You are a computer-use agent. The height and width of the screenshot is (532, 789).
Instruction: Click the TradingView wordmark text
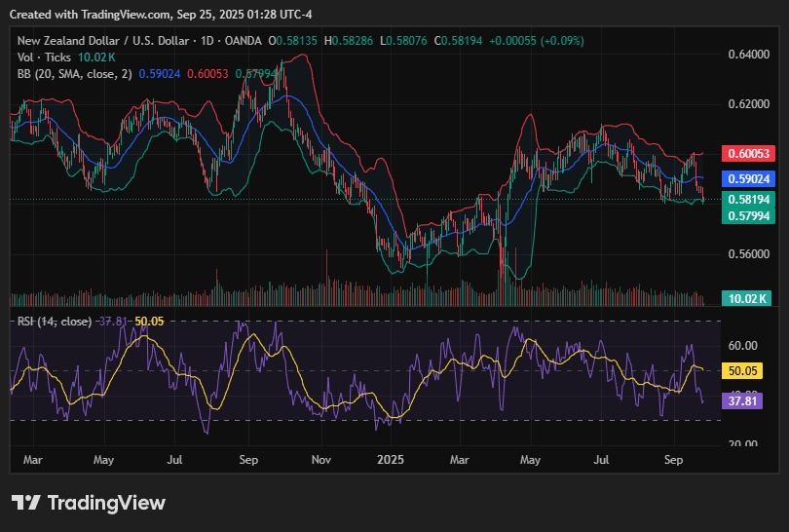[107, 503]
